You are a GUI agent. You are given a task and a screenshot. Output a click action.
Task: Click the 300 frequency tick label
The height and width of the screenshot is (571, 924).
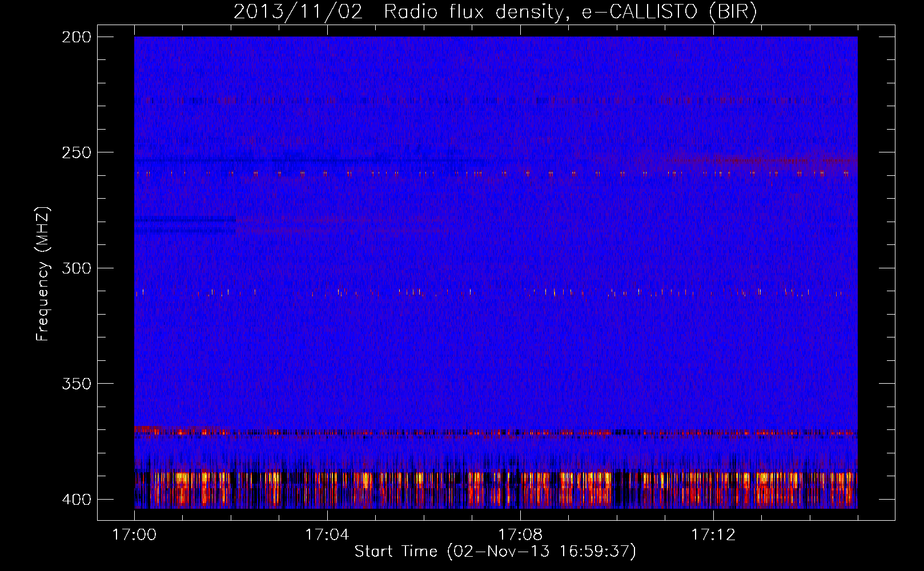76,268
